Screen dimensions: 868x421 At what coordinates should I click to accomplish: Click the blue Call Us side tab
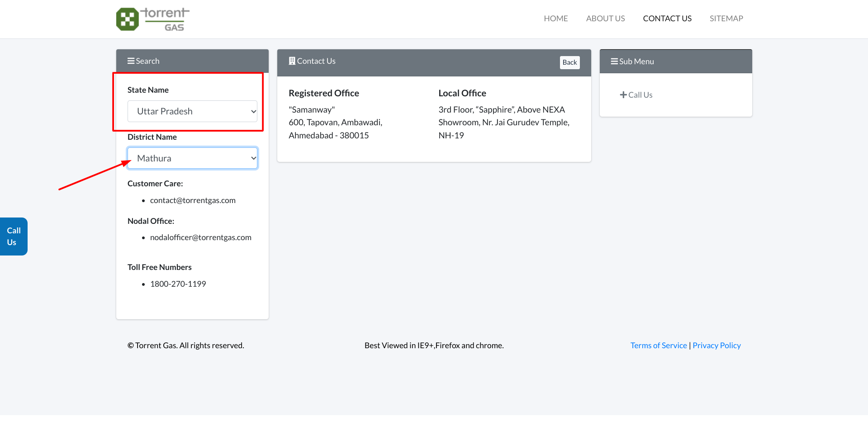pyautogui.click(x=14, y=237)
